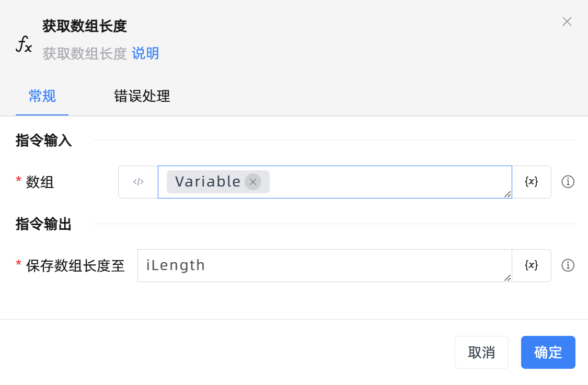This screenshot has height=385, width=588.
Task: Close the 获取数组长度 dialog
Action: [567, 21]
